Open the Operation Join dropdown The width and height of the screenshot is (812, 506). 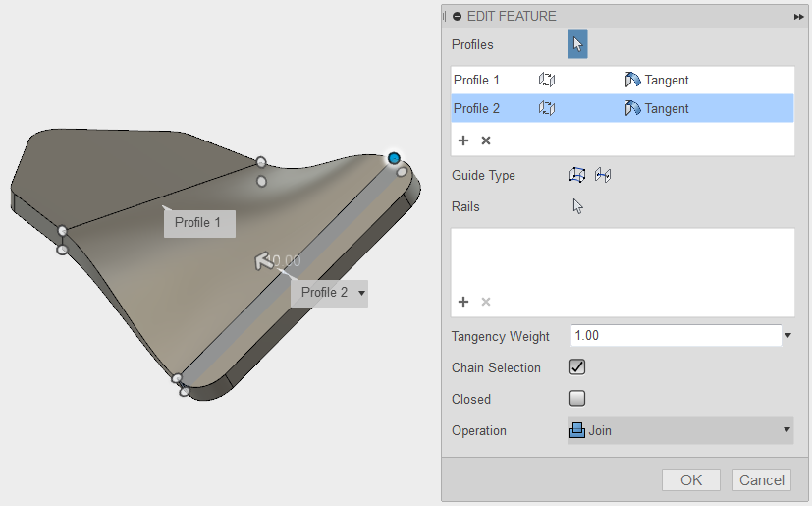(680, 430)
